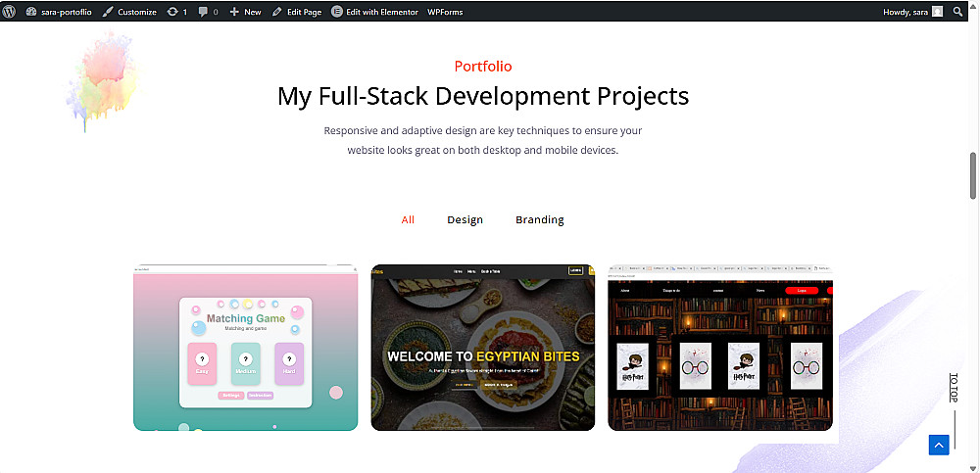Open the Harry Potter library project thumbnail
The height and width of the screenshot is (473, 980).
pyautogui.click(x=720, y=348)
